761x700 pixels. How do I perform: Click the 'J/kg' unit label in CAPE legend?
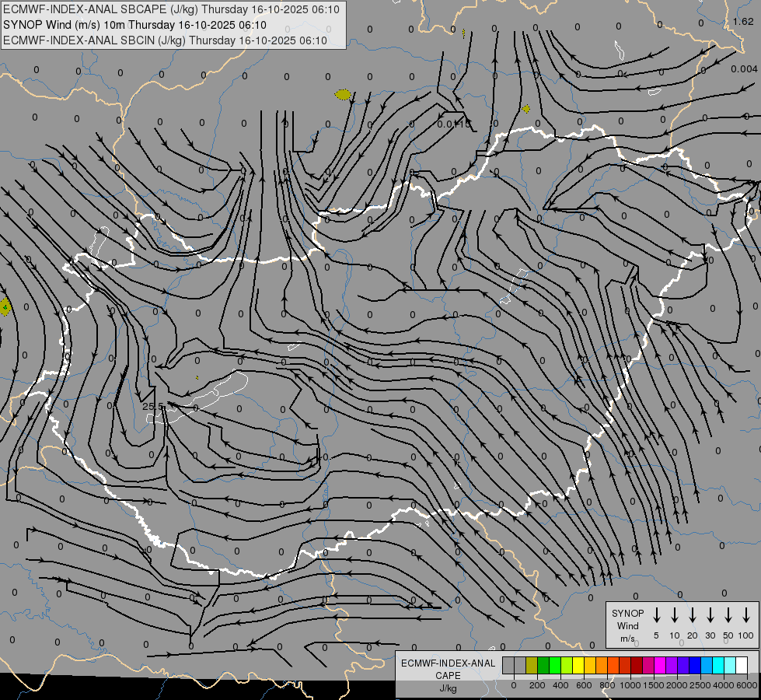pyautogui.click(x=448, y=688)
